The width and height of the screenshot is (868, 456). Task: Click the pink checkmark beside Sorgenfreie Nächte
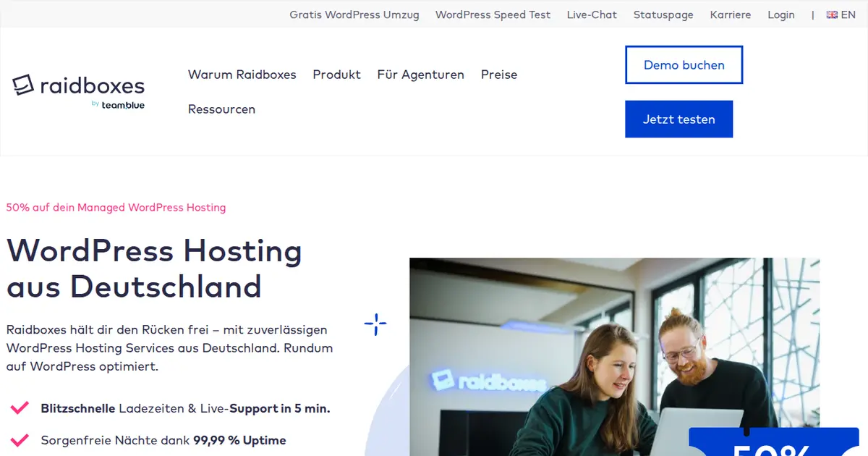pos(20,440)
